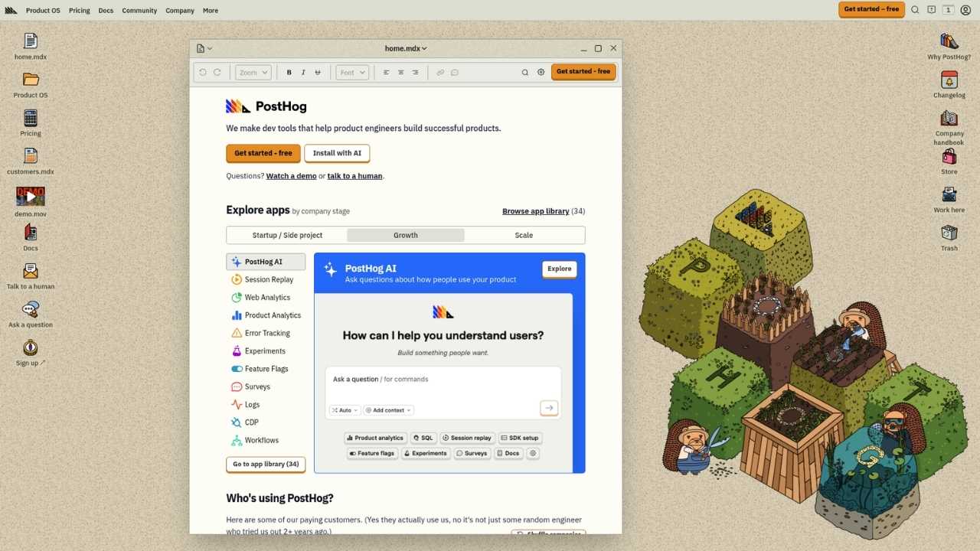The height and width of the screenshot is (551, 980).
Task: Align text right
Action: (415, 72)
